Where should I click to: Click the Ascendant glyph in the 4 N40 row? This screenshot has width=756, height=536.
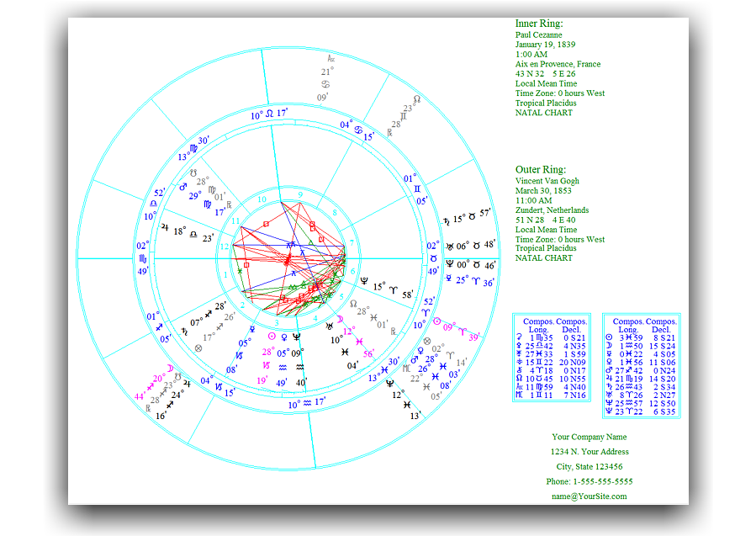[x=519, y=386]
